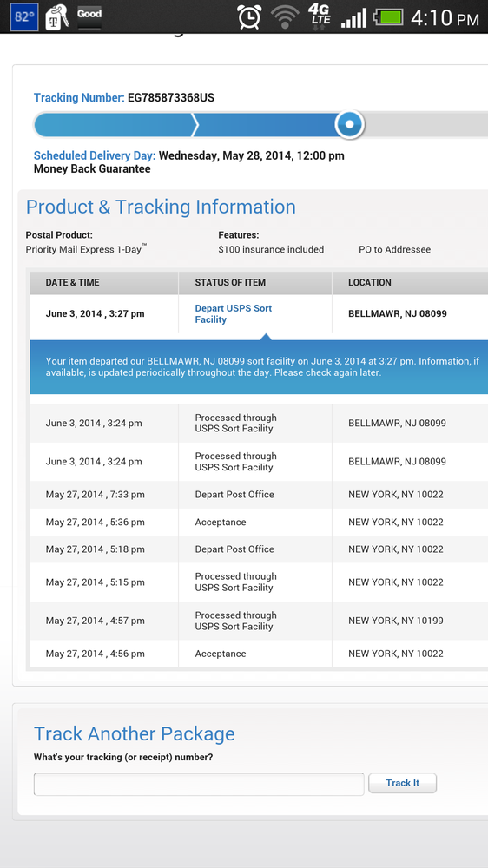Tap the T-Mobile keys notification icon
The width and height of the screenshot is (488, 868).
coord(57,17)
